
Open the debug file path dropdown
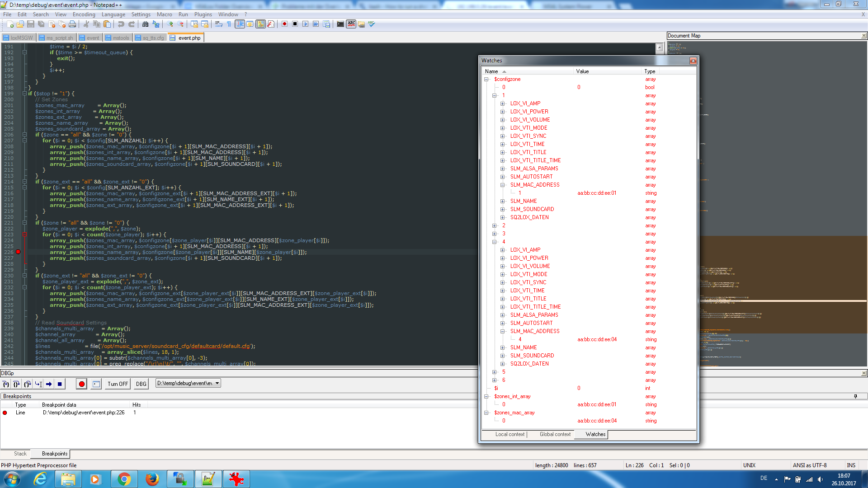point(217,383)
